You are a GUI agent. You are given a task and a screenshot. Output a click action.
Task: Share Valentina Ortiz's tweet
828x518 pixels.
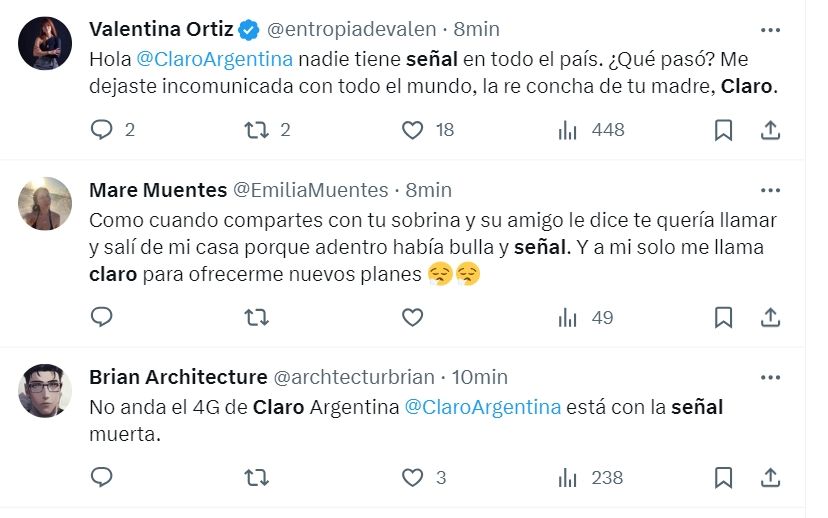(770, 130)
